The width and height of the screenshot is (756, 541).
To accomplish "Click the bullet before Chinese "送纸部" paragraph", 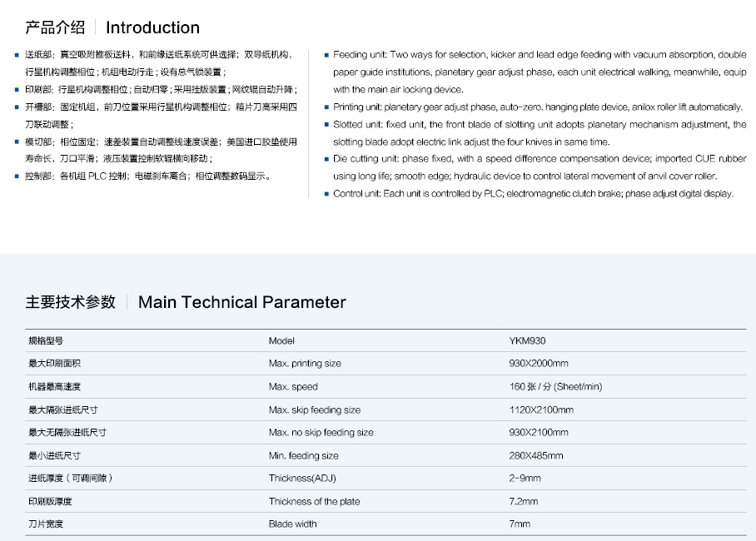I will coord(17,55).
